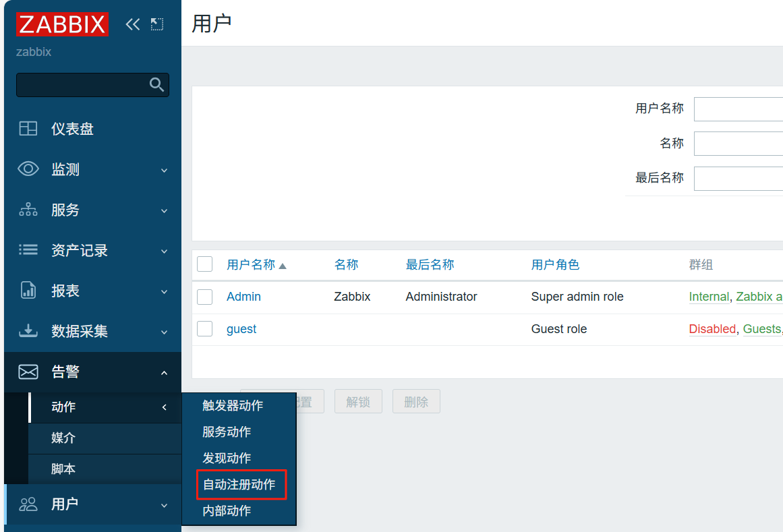Click the 用户名称 filter input
This screenshot has width=783, height=532.
click(738, 109)
